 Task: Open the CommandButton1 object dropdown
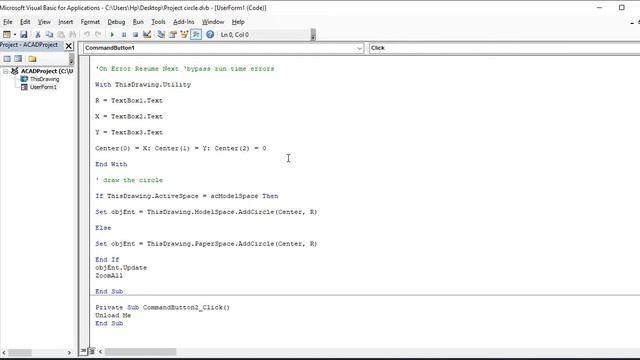(359, 48)
